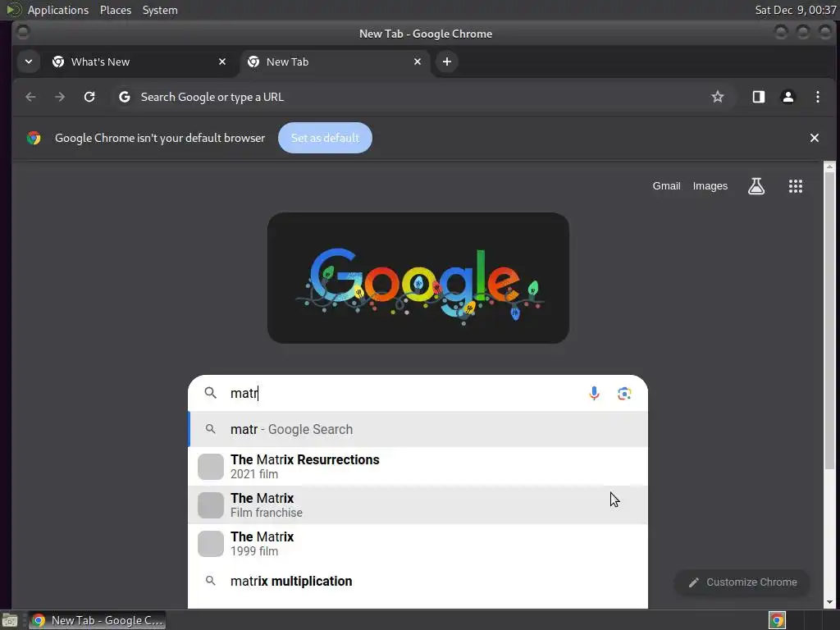Click thumbnail beside The Matrix Resurrections

coord(211,467)
